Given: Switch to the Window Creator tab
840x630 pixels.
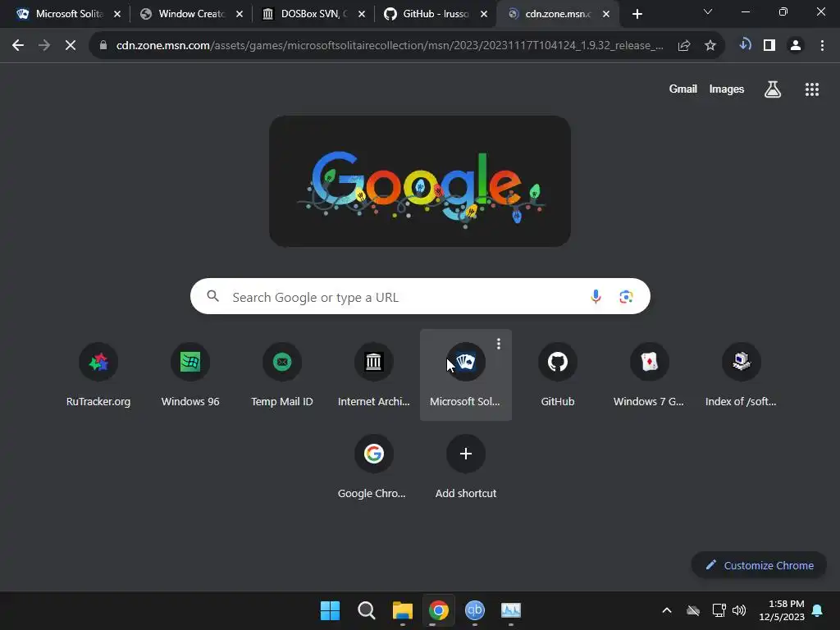Looking at the screenshot, I should (190, 14).
